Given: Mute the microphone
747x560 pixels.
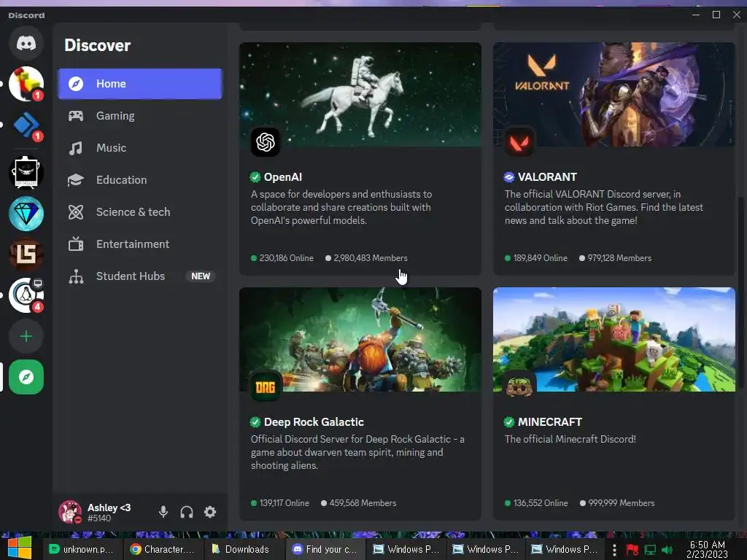Looking at the screenshot, I should click(x=163, y=512).
